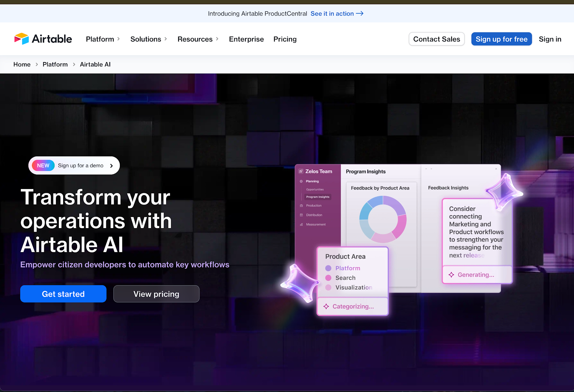Select Opportunities in the sidebar
Image resolution: width=574 pixels, height=392 pixels.
tap(315, 189)
